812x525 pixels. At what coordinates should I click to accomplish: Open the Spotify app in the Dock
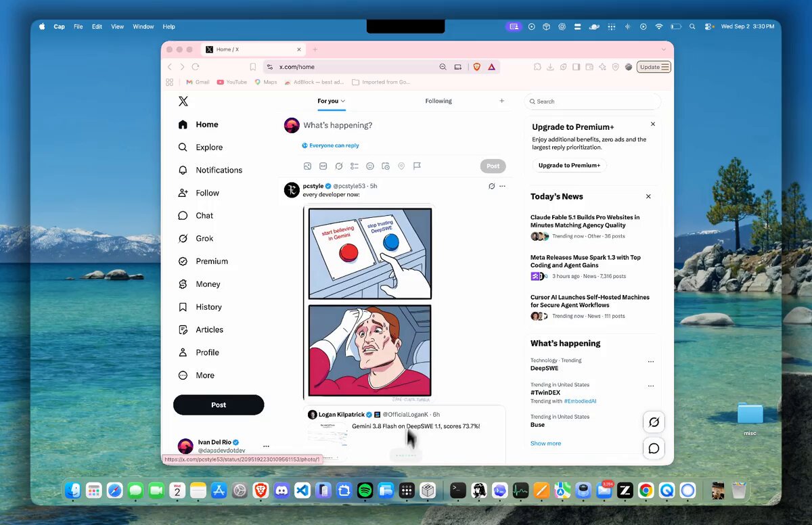point(365,490)
